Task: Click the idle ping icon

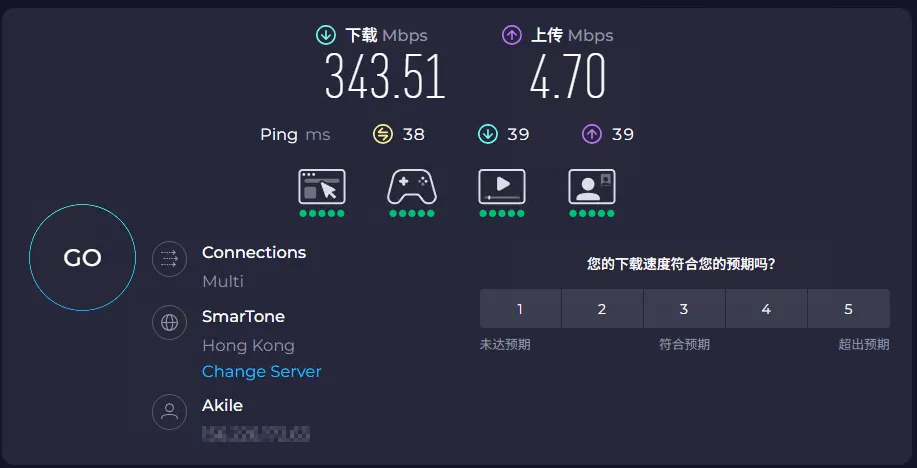Action: point(383,134)
